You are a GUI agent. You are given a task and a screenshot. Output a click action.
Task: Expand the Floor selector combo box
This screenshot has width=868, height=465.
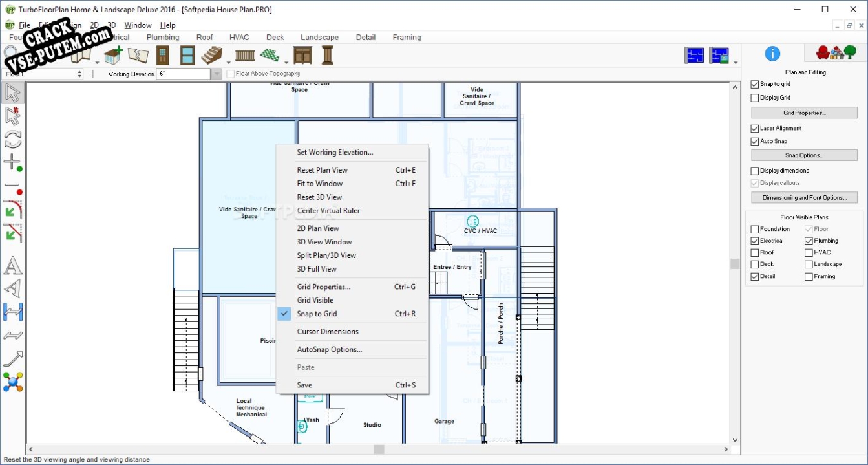click(x=79, y=74)
